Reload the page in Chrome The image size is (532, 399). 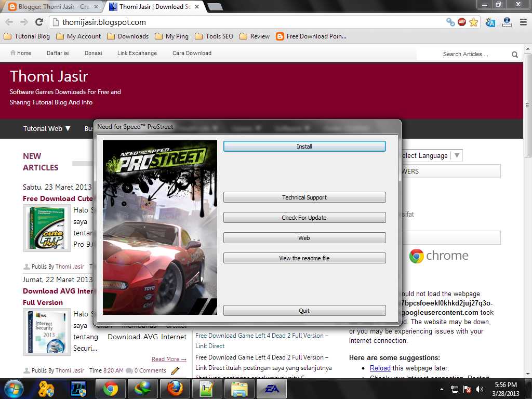39,22
